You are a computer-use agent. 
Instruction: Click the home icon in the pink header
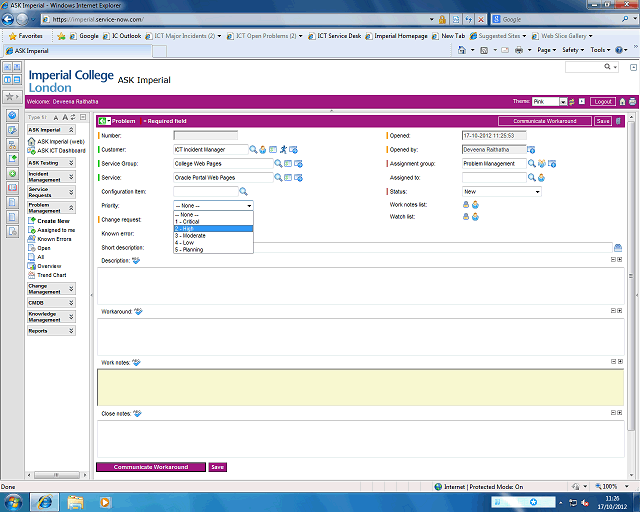(x=622, y=102)
